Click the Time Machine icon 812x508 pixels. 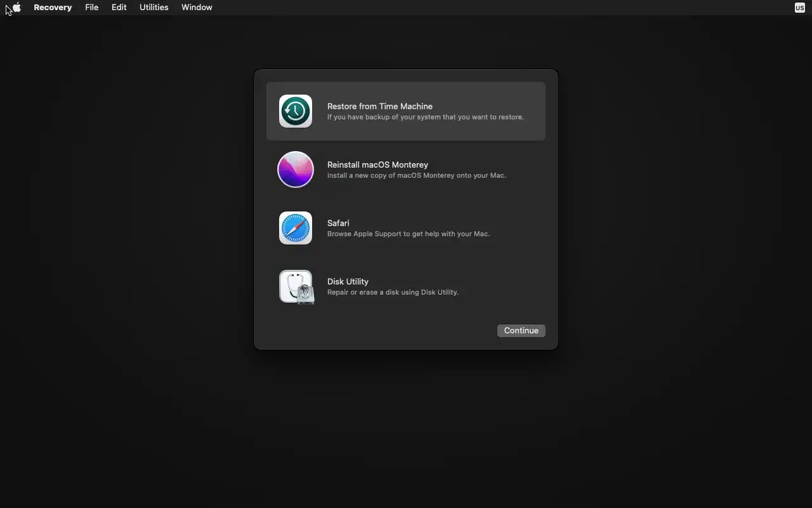pos(296,111)
